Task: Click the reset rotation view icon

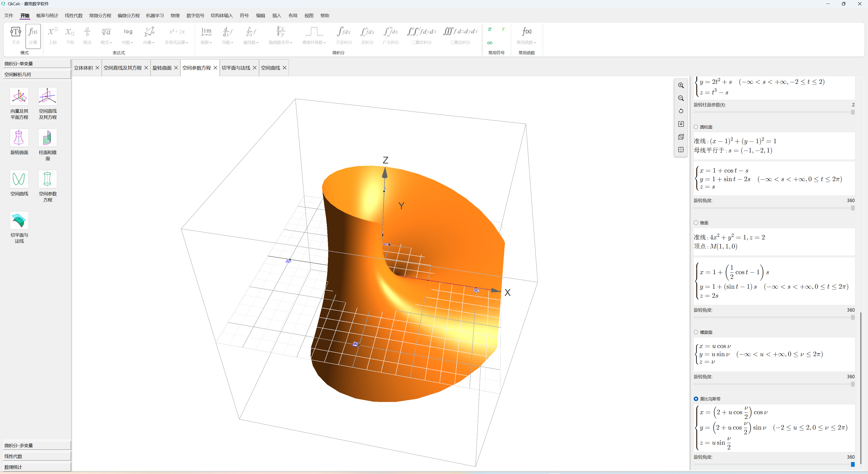Action: 681,111
